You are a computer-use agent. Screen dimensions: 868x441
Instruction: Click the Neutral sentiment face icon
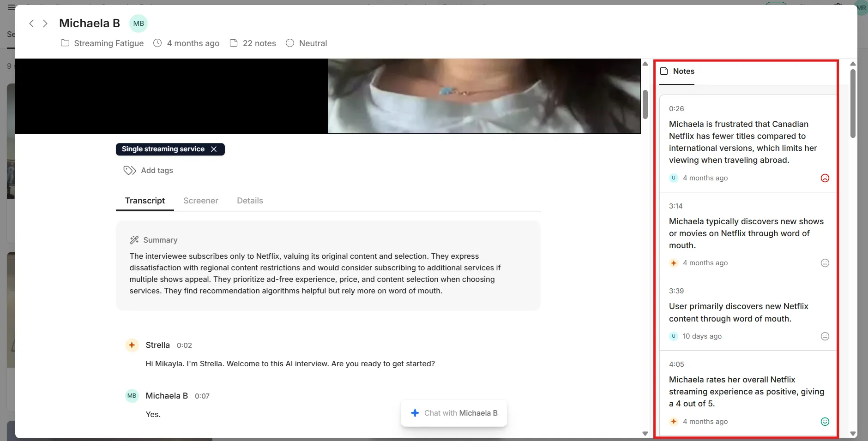coord(290,43)
